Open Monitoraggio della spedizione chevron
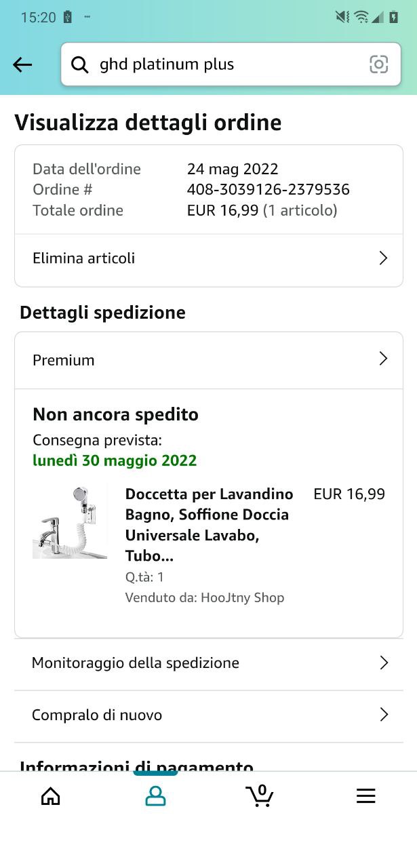The height and width of the screenshot is (868, 417). pyautogui.click(x=384, y=663)
